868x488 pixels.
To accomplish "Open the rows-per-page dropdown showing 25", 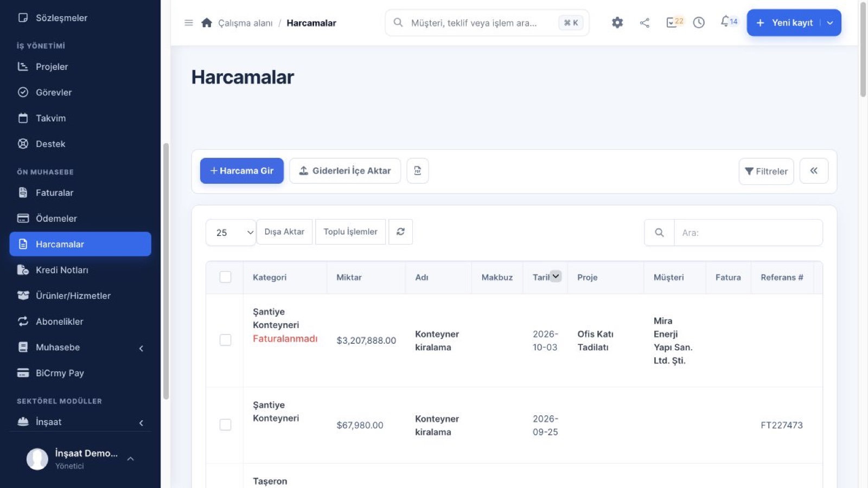I will [x=231, y=233].
